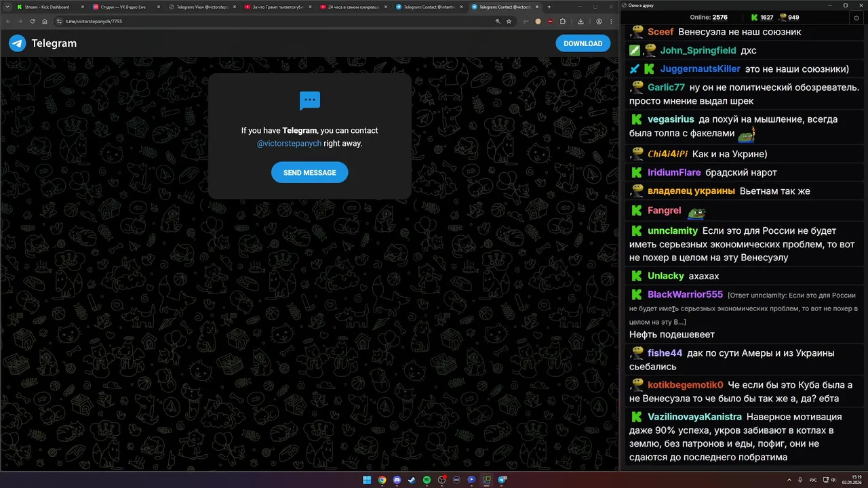Click the Telegram paper-plane logo icon

click(x=17, y=43)
